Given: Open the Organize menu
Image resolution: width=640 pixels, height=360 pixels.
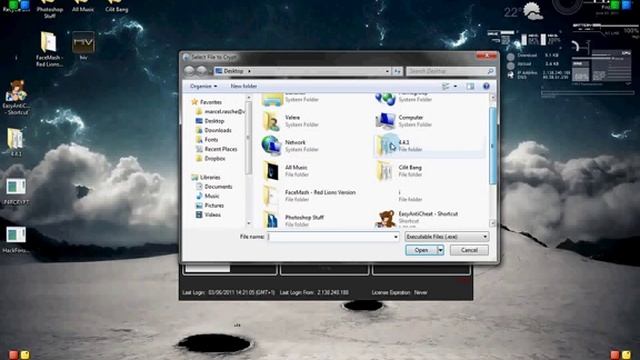Looking at the screenshot, I should pyautogui.click(x=203, y=86).
